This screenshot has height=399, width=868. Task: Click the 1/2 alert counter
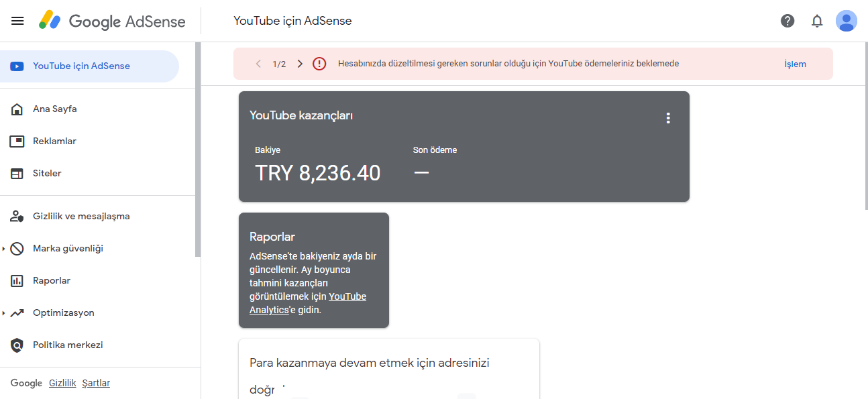(279, 64)
